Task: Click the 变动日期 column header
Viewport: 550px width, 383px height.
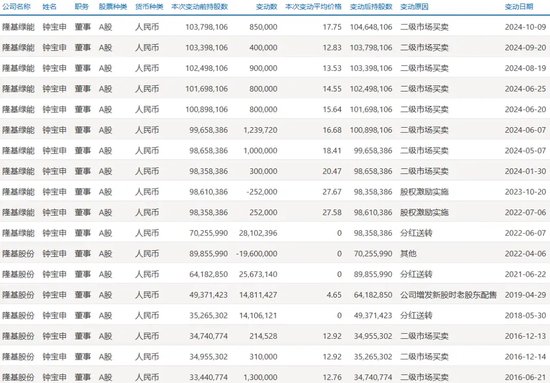Action: tap(519, 7)
